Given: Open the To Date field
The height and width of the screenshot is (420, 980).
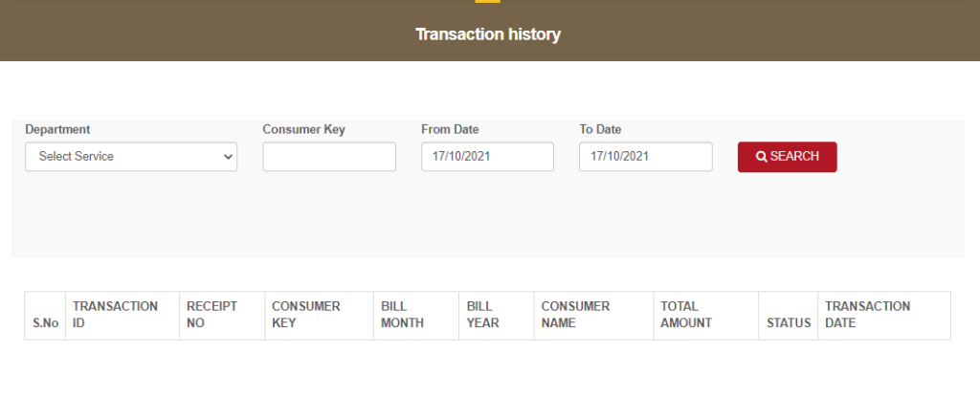Looking at the screenshot, I should click(x=646, y=156).
